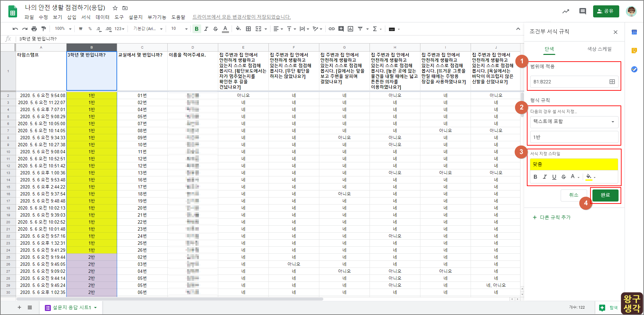This screenshot has height=315, width=644.
Task: Open the 텍스트에 포함 condition dropdown
Action: 574,122
